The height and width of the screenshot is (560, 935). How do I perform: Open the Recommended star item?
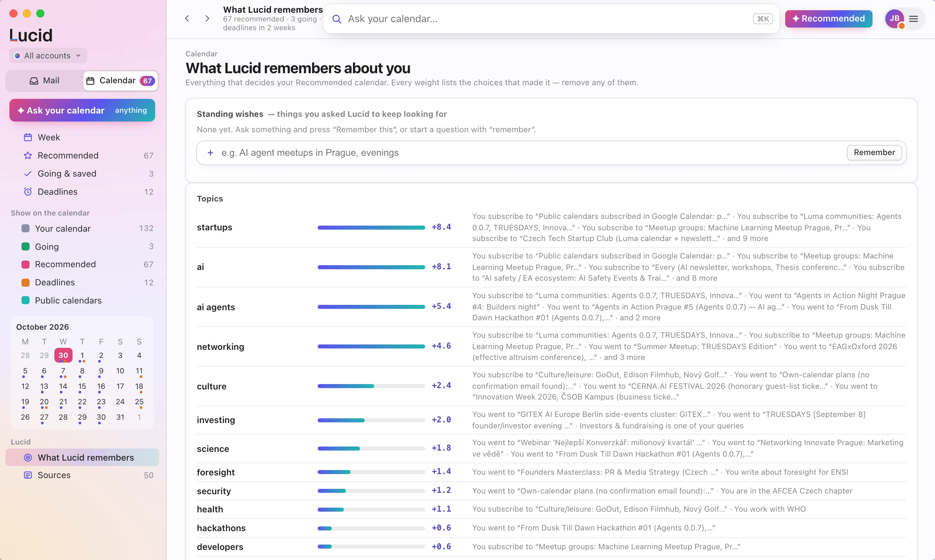point(82,155)
